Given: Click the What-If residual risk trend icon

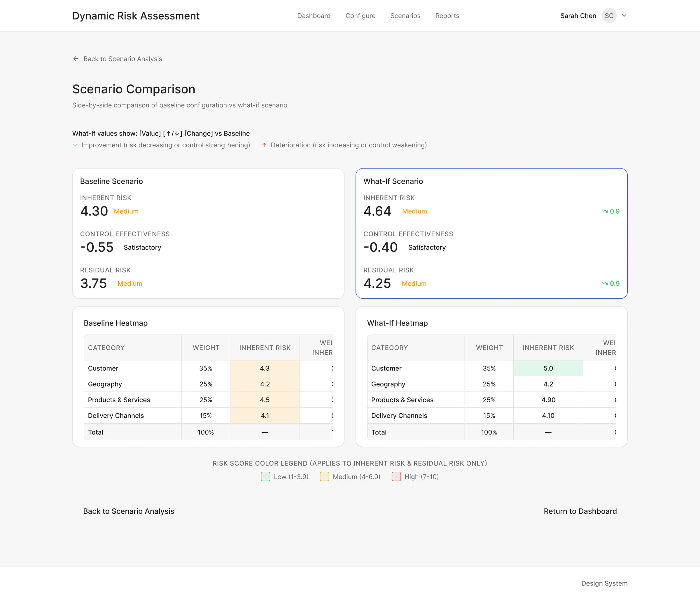Looking at the screenshot, I should tap(604, 284).
